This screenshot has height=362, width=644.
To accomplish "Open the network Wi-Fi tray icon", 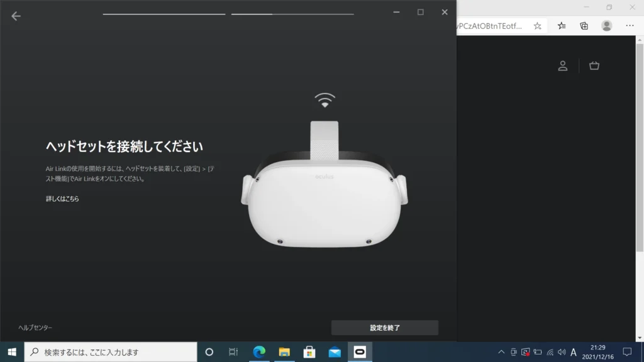I will tap(550, 352).
